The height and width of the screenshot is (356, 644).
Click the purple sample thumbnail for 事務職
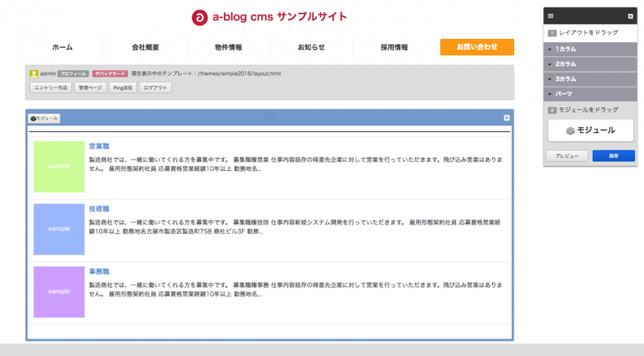click(x=59, y=292)
